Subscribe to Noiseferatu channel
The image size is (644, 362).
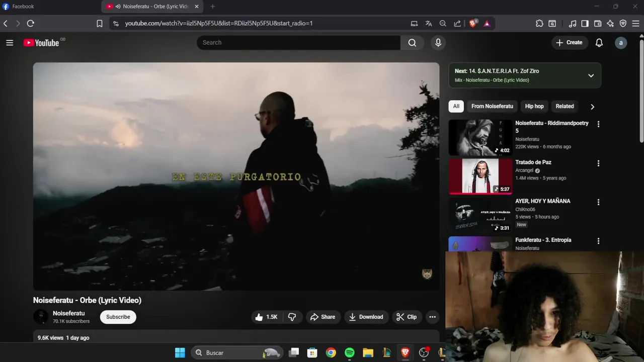[118, 317]
